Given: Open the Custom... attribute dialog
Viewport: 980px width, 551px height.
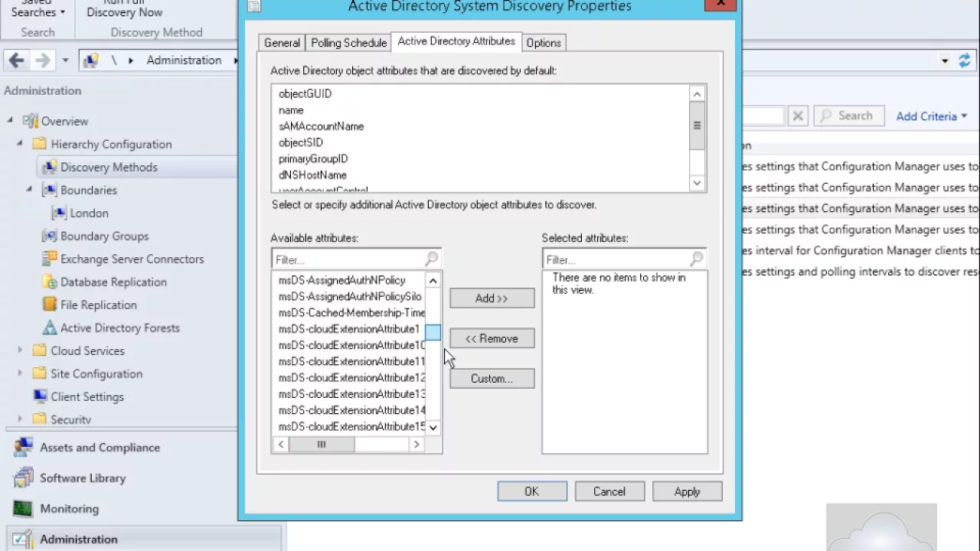Looking at the screenshot, I should pos(492,379).
